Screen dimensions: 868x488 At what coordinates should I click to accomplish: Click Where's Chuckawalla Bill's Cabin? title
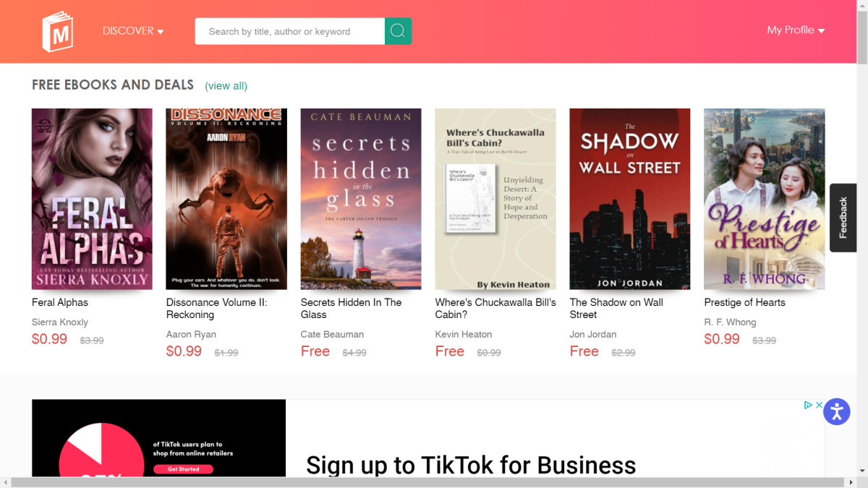[495, 308]
